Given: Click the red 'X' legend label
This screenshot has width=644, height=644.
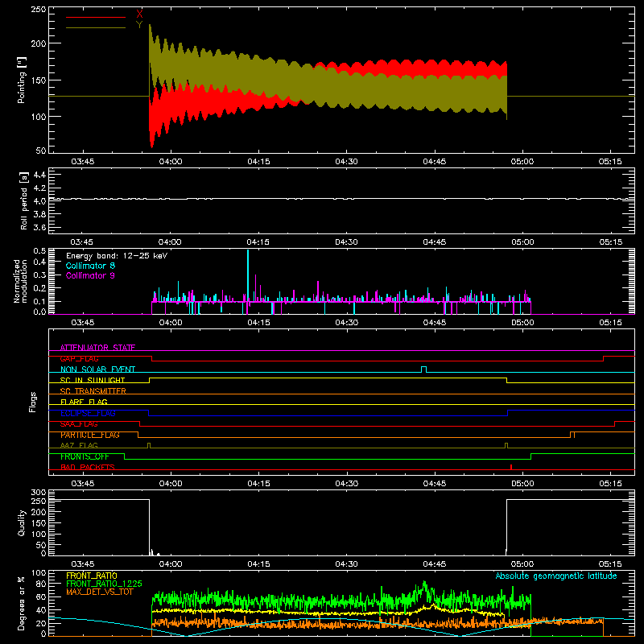Looking at the screenshot, I should [x=139, y=14].
